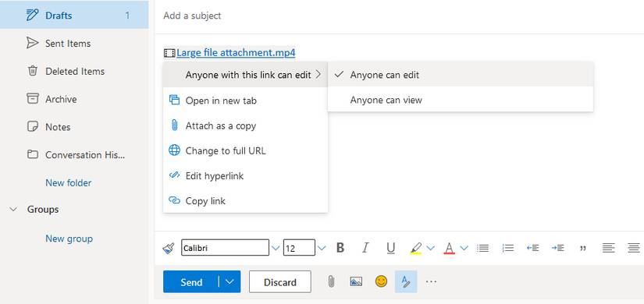Align text left
This screenshot has width=644, height=304.
pos(608,248)
